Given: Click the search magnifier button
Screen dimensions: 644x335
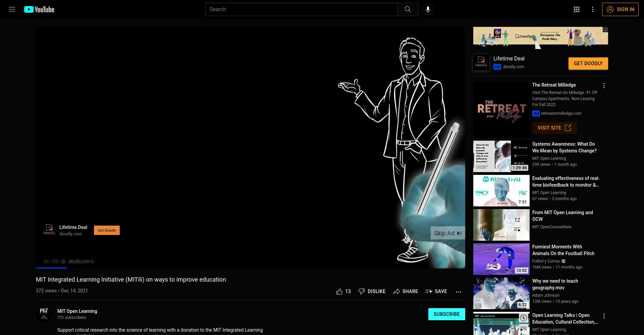Looking at the screenshot, I should click(x=408, y=9).
